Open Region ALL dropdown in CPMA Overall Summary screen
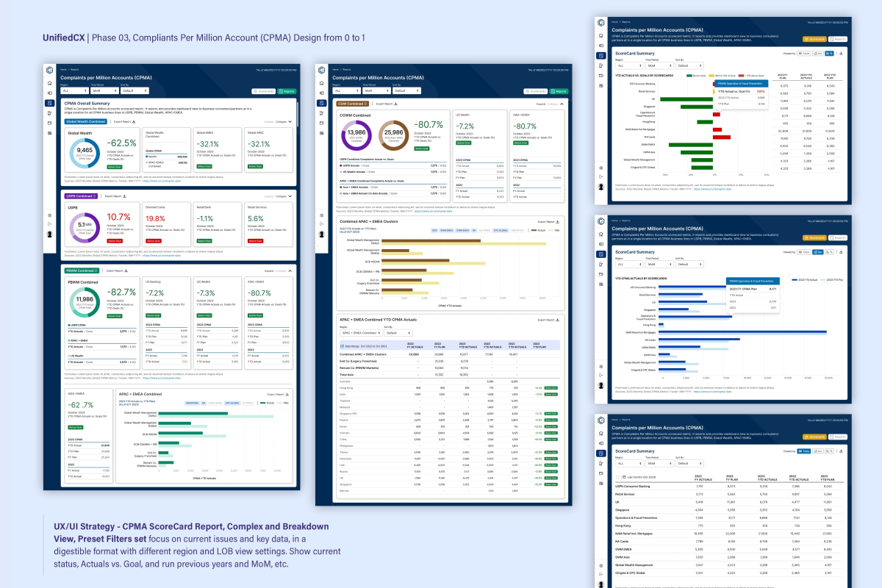Viewport: 882px width, 588px height. point(74,90)
